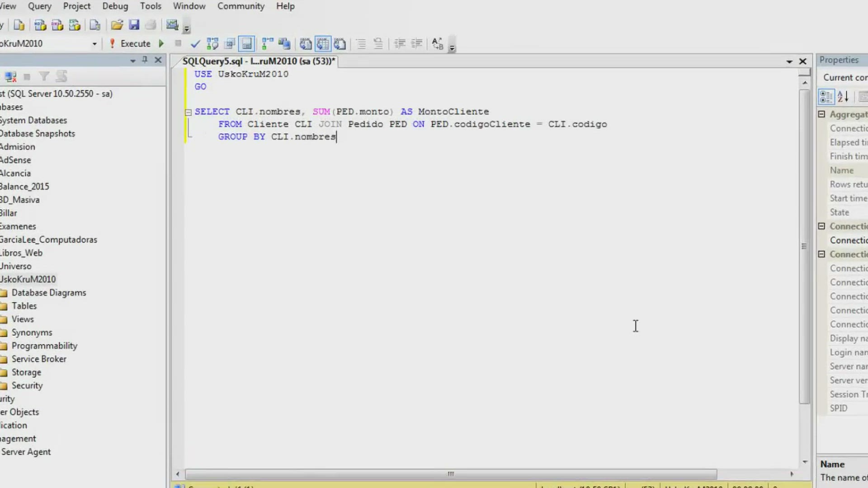The width and height of the screenshot is (868, 488).
Task: Show properties in Categorized view
Action: click(826, 97)
